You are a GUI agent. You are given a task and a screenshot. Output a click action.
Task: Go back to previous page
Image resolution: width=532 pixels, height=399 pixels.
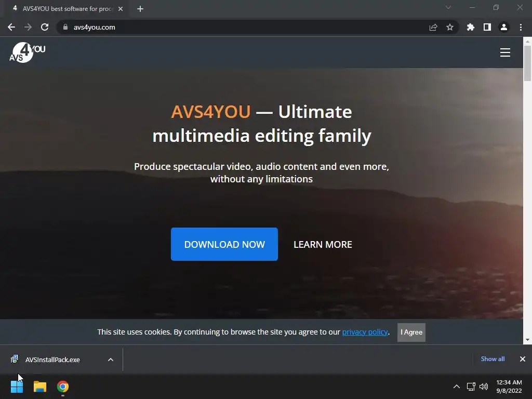tap(11, 27)
